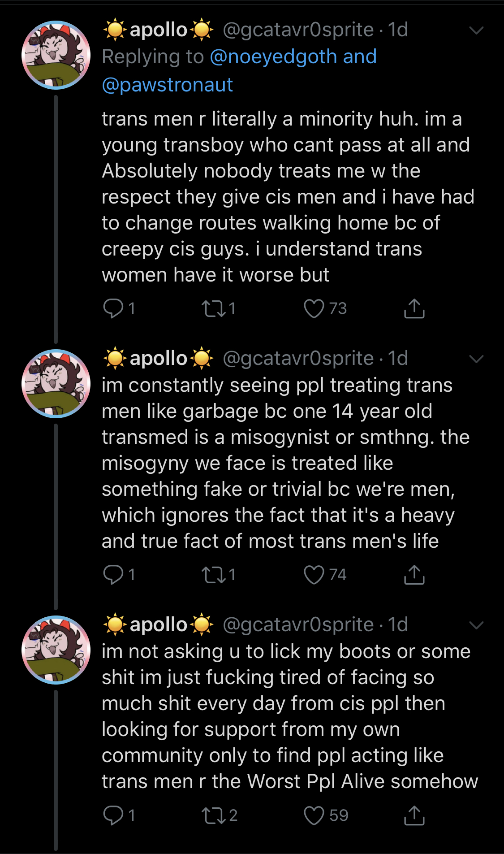Expand options chevron on the second tweet
The height and width of the screenshot is (854, 504).
tap(476, 359)
